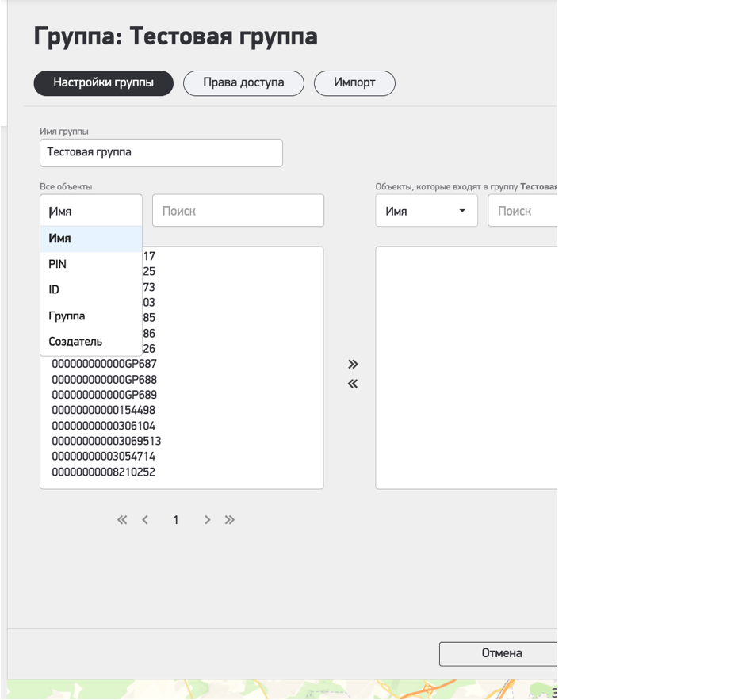
Task: Click the move-all-right double arrow icon
Action: point(353,365)
